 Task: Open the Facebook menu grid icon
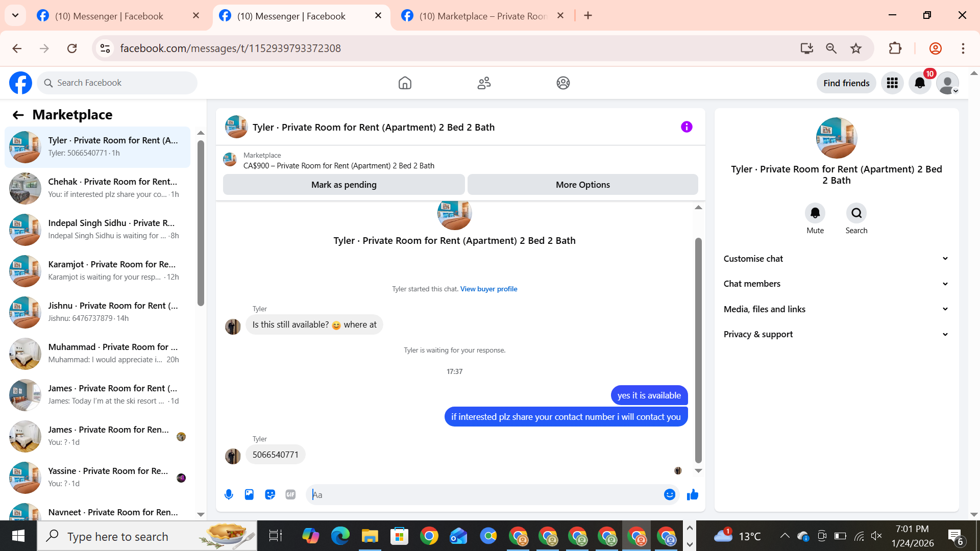892,83
